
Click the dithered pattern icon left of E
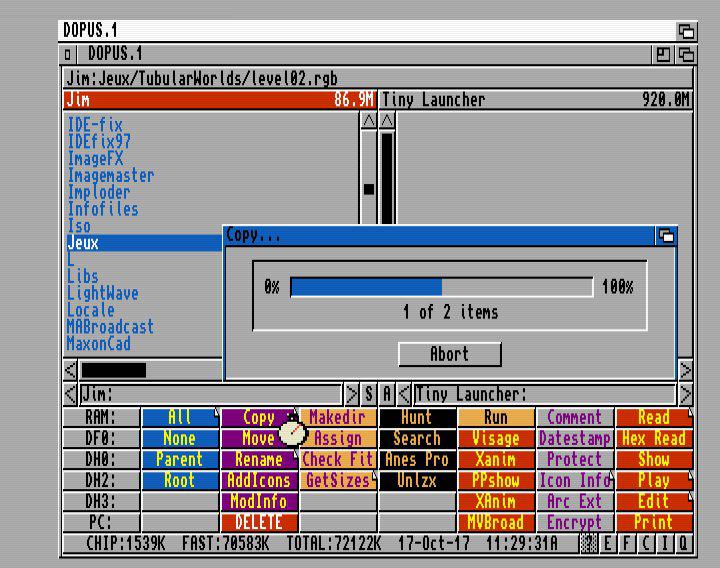(x=589, y=544)
